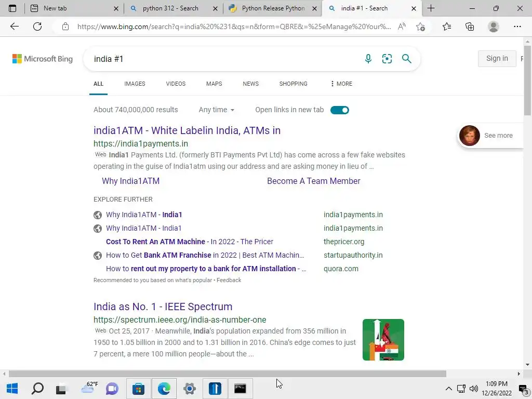Screen dimensions: 532x399
Task: Click the https://india1payments.in URL
Action: pos(141,143)
